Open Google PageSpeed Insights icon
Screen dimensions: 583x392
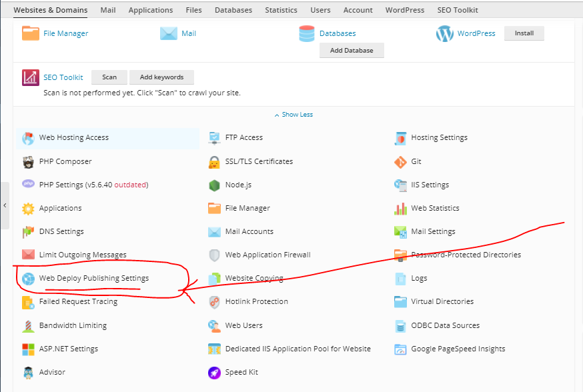pyautogui.click(x=400, y=349)
